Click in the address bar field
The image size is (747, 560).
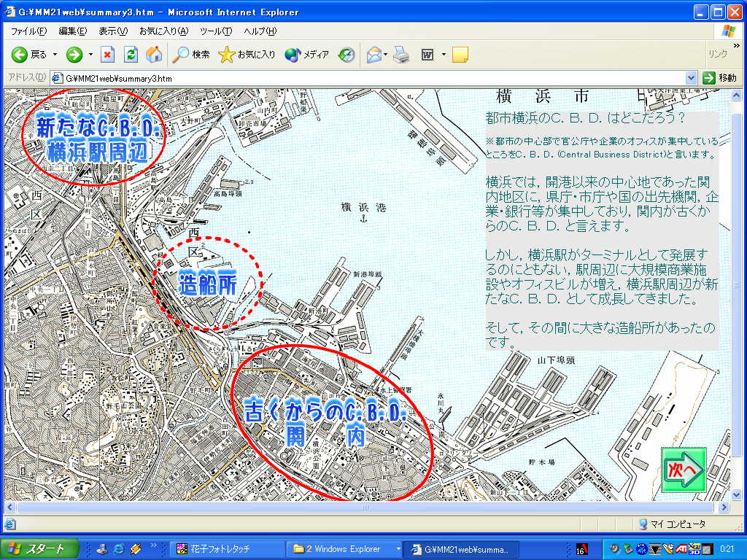pos(374,78)
